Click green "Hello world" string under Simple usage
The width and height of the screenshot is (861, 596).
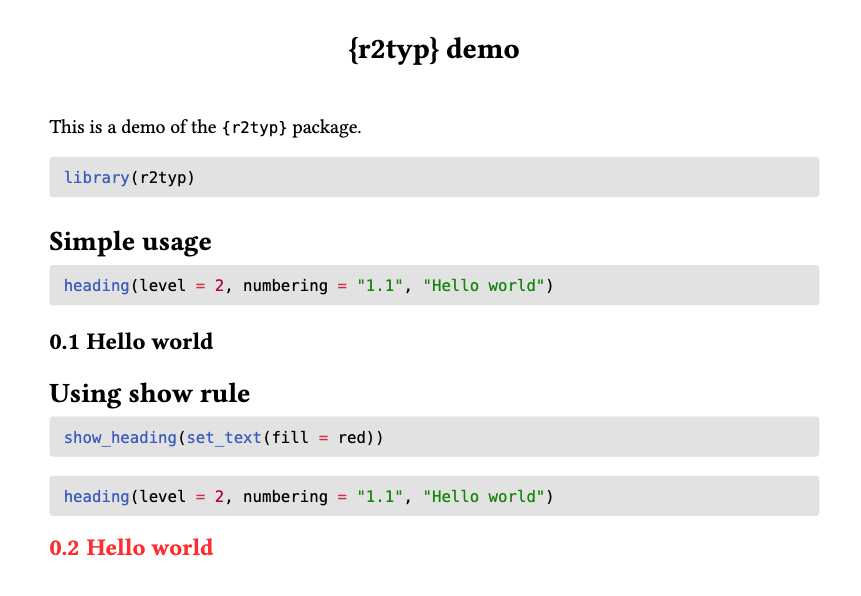point(484,286)
